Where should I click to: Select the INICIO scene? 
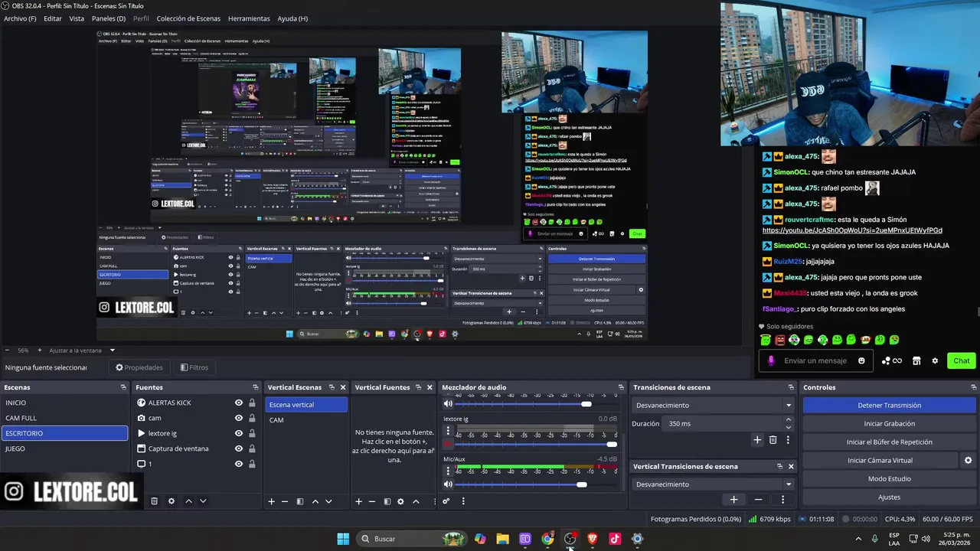pyautogui.click(x=64, y=403)
